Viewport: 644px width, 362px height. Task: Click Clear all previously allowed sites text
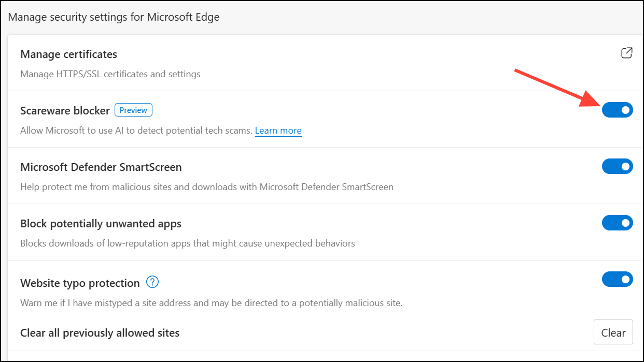click(100, 332)
